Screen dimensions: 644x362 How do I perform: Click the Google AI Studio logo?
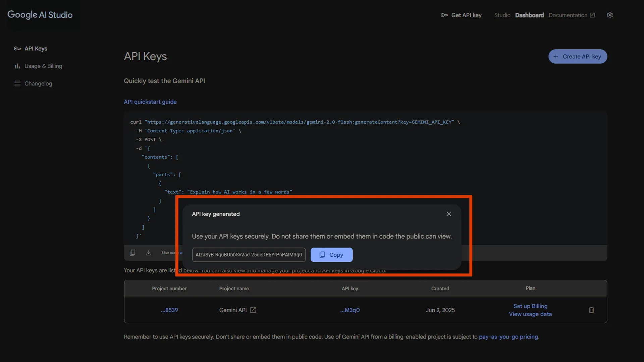(40, 15)
